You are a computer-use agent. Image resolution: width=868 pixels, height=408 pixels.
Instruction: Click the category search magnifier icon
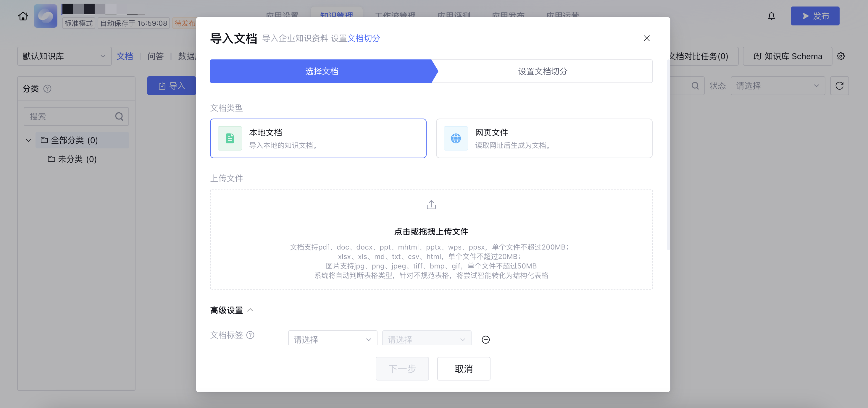(x=119, y=116)
